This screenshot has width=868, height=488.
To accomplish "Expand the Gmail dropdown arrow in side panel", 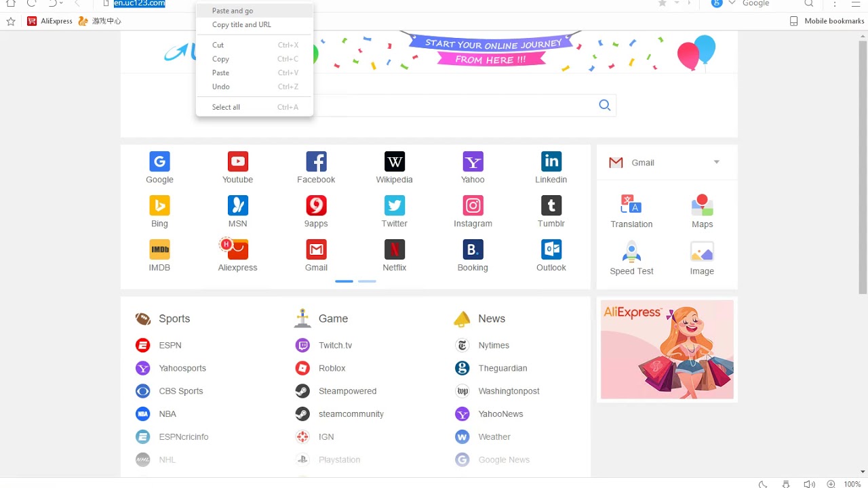I will pos(717,162).
